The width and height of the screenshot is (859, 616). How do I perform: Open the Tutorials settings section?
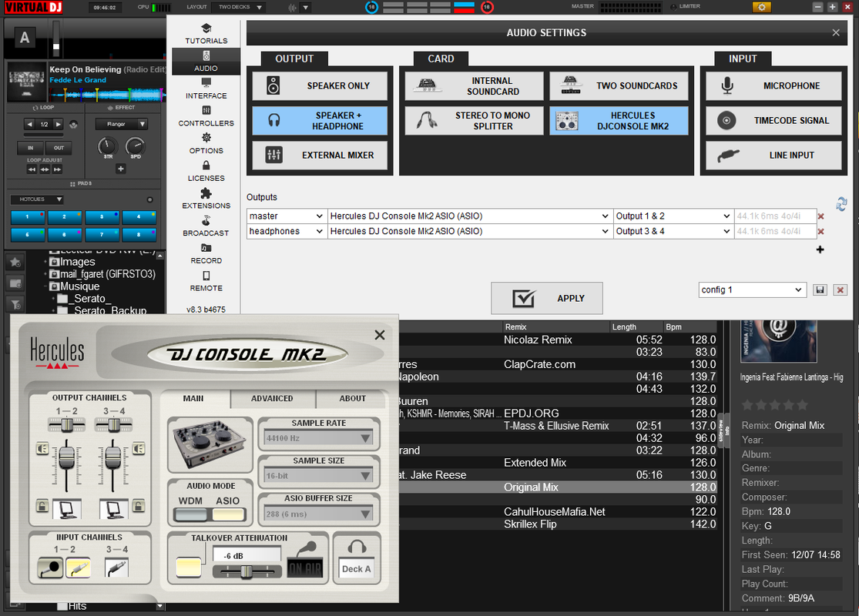click(206, 34)
